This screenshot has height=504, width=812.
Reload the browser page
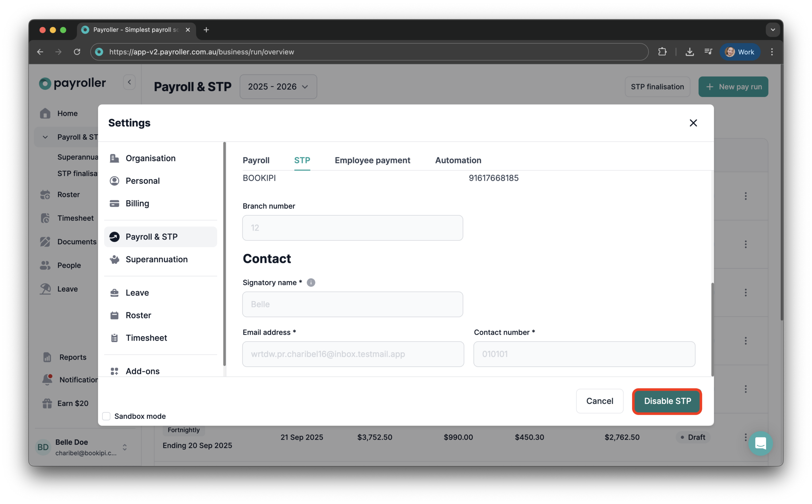(x=77, y=52)
